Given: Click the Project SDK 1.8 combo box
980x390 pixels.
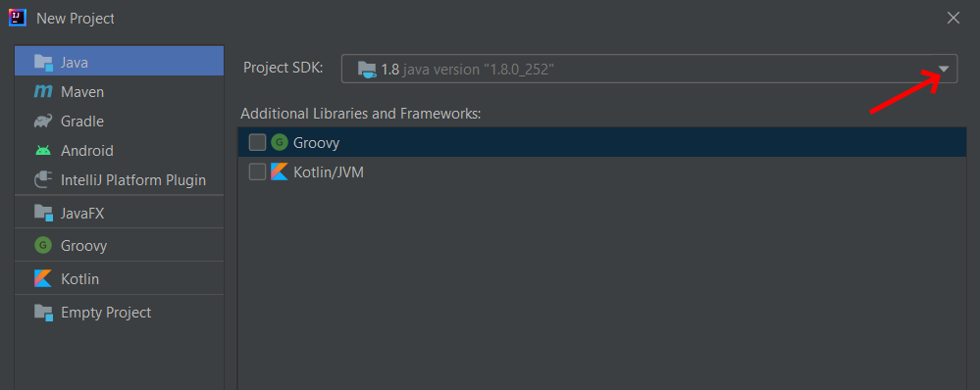Looking at the screenshot, I should pos(649,69).
